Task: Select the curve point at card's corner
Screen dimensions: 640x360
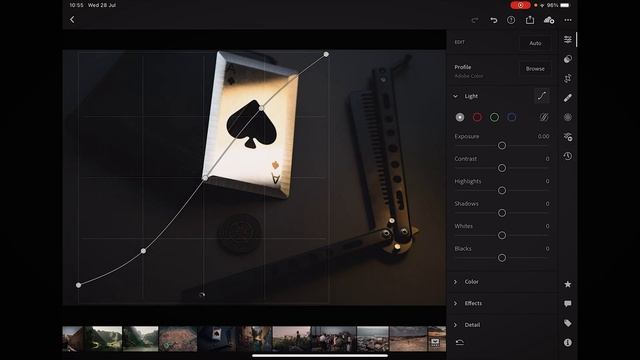Action: pos(205,178)
